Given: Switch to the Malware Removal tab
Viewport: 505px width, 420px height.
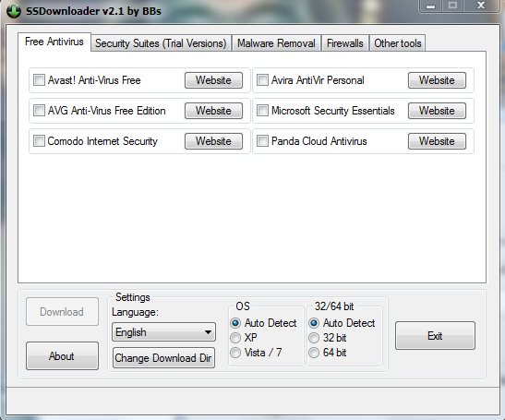Looking at the screenshot, I should [x=276, y=43].
